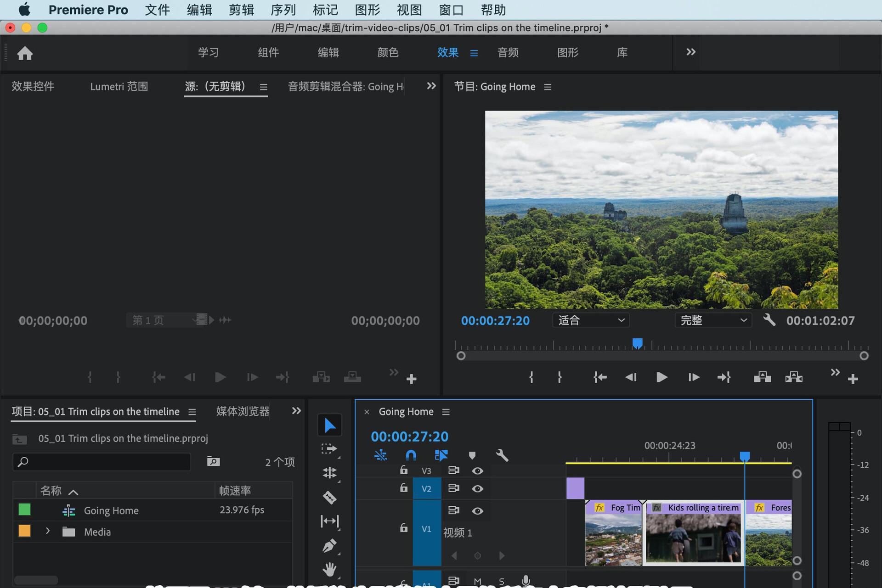Image resolution: width=882 pixels, height=588 pixels.
Task: Mute the A1 audio track
Action: pyautogui.click(x=477, y=582)
